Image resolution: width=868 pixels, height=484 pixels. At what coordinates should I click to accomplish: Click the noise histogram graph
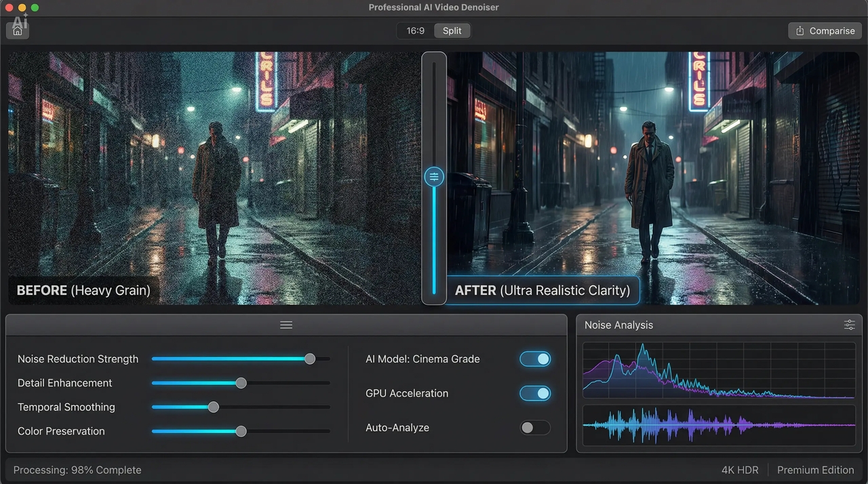pos(718,371)
